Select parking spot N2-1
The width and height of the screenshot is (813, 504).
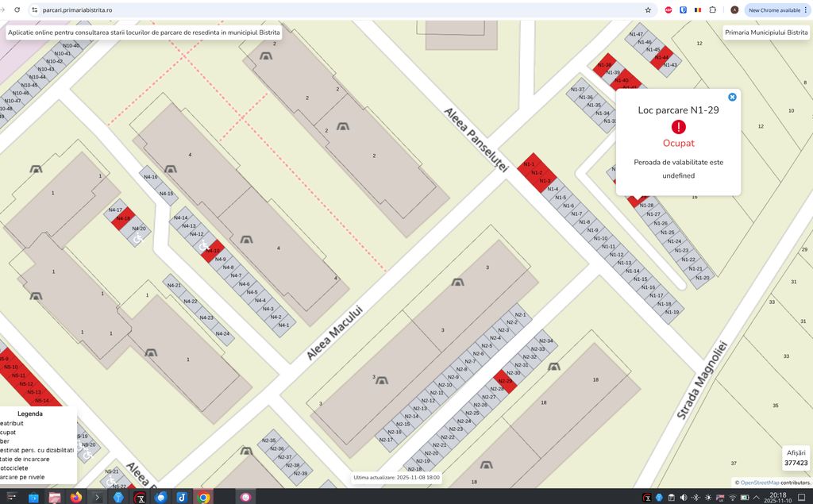[521, 314]
